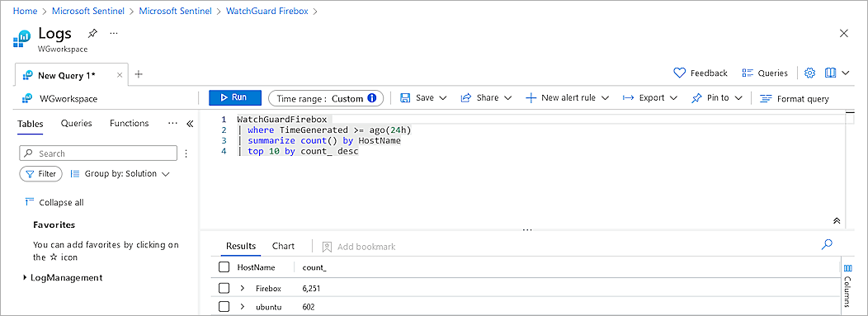Image resolution: width=868 pixels, height=316 pixels.
Task: Switch to the Tables tab
Action: (x=31, y=124)
